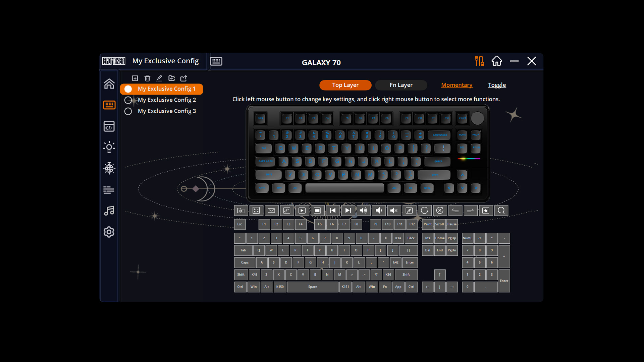Choose the Momentary link
The width and height of the screenshot is (644, 362).
coord(457,85)
